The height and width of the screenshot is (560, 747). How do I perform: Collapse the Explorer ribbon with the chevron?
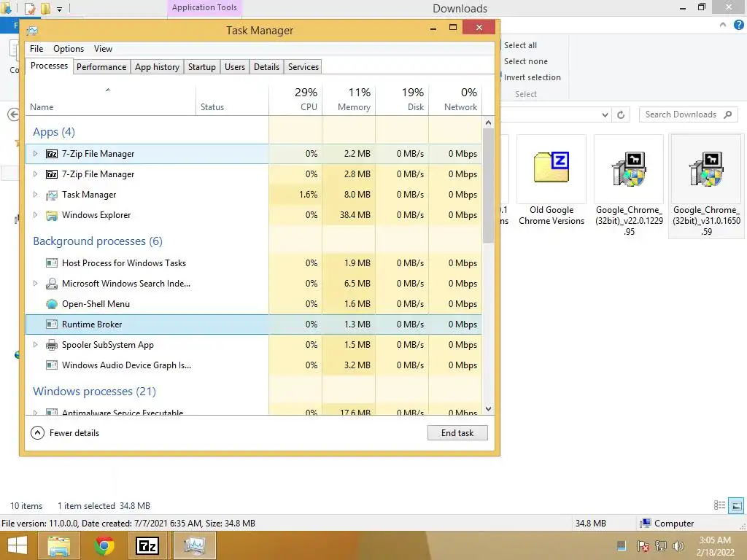(723, 25)
